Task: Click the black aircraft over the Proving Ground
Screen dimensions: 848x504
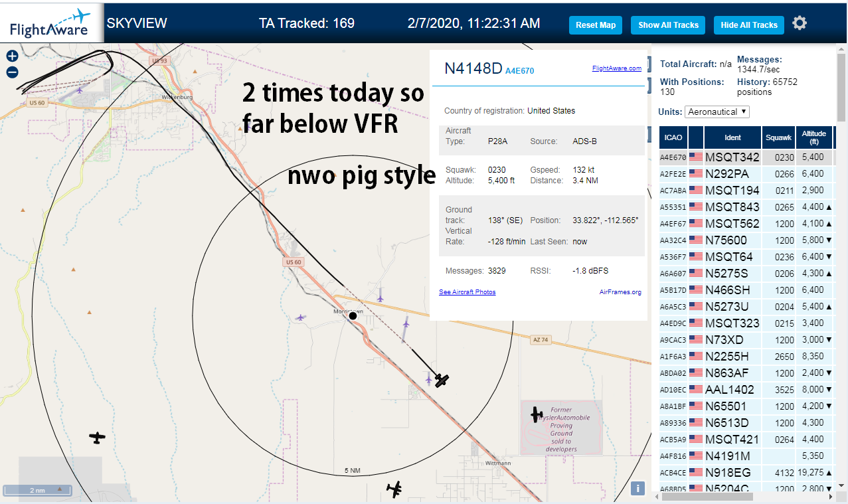Action: [537, 415]
